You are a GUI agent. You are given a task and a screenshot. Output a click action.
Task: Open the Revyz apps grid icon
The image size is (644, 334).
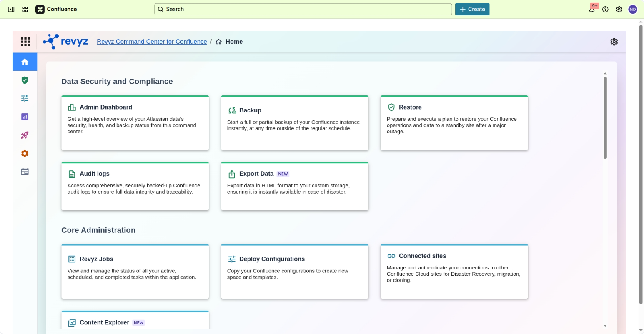25,42
